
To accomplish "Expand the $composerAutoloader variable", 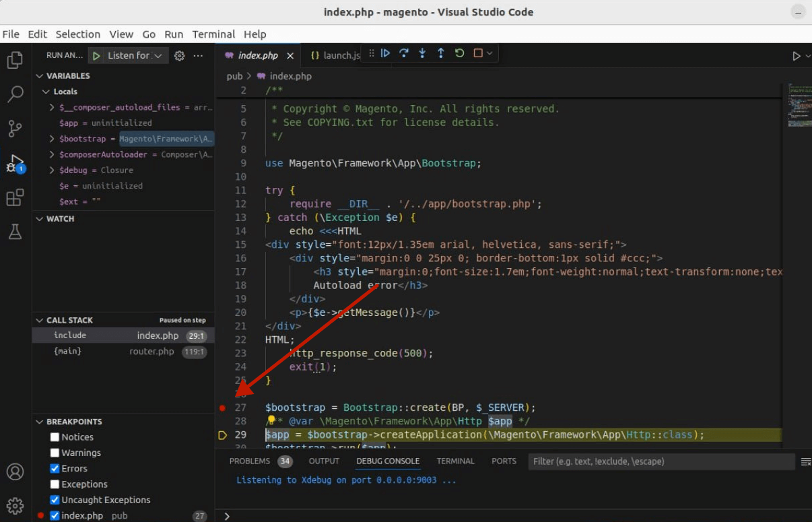I will (53, 154).
